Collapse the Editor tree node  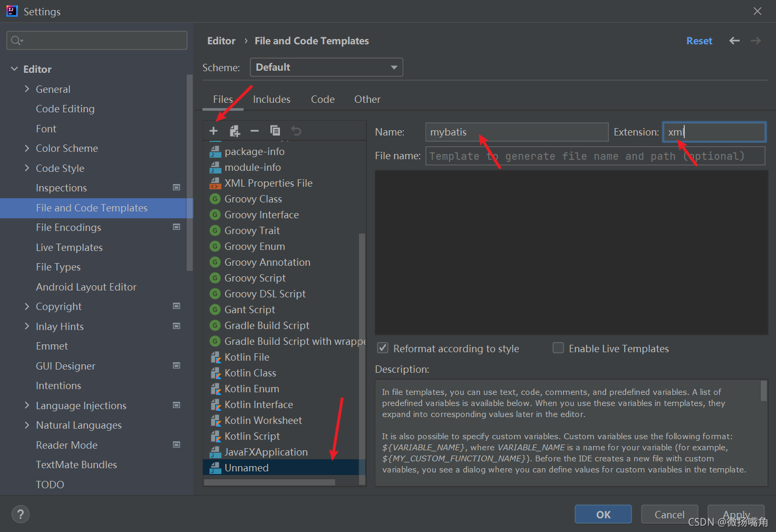pyautogui.click(x=14, y=69)
